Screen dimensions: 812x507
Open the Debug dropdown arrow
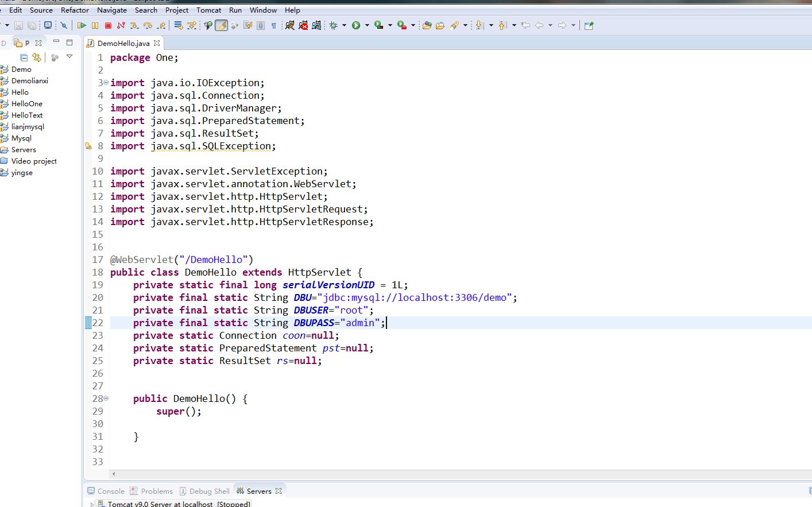tap(344, 25)
